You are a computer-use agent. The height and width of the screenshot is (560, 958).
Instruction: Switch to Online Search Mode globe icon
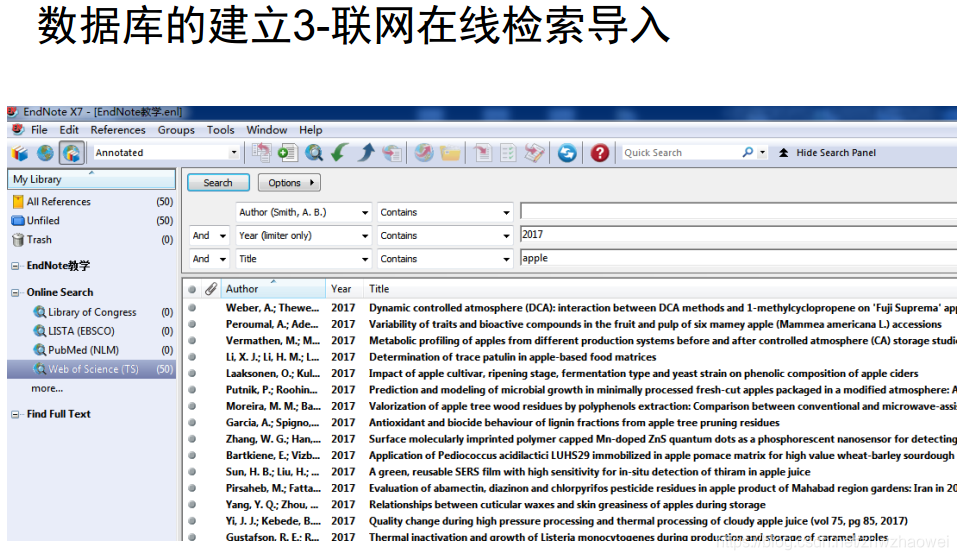45,153
